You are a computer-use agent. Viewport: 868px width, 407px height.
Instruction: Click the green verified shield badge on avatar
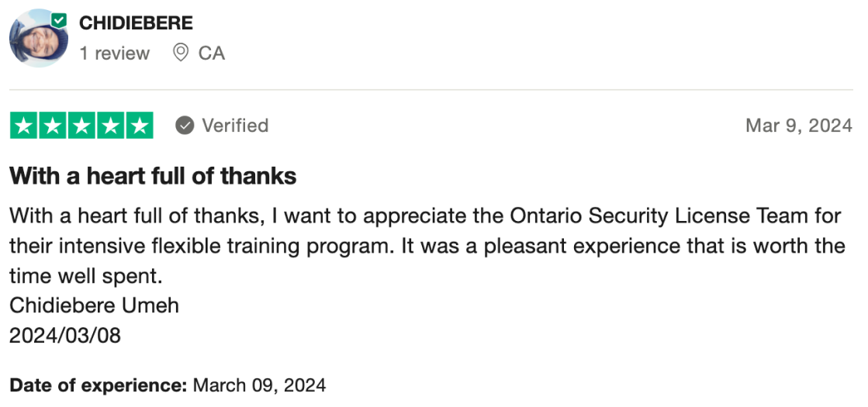pos(59,19)
